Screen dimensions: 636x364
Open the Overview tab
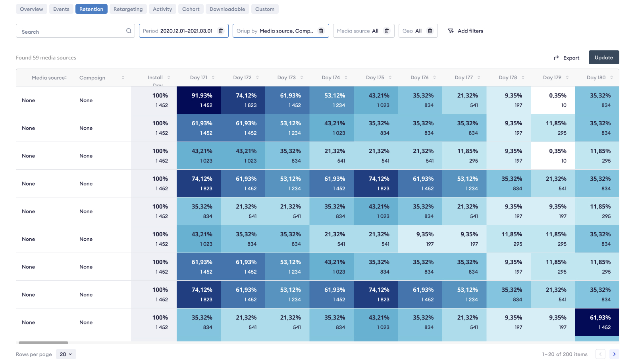tap(31, 9)
